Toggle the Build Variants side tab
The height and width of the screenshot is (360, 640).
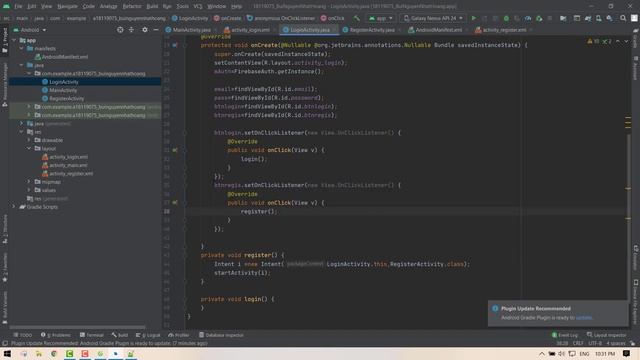(x=4, y=307)
